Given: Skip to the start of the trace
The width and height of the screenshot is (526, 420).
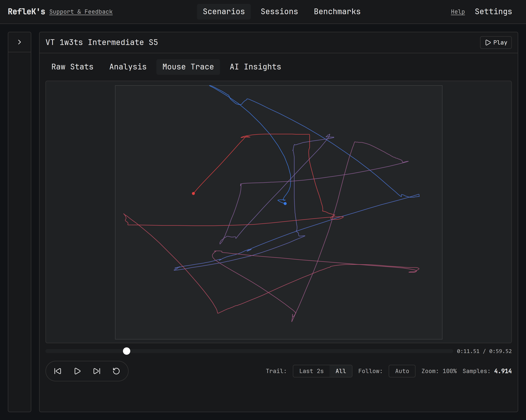Looking at the screenshot, I should click(x=58, y=371).
